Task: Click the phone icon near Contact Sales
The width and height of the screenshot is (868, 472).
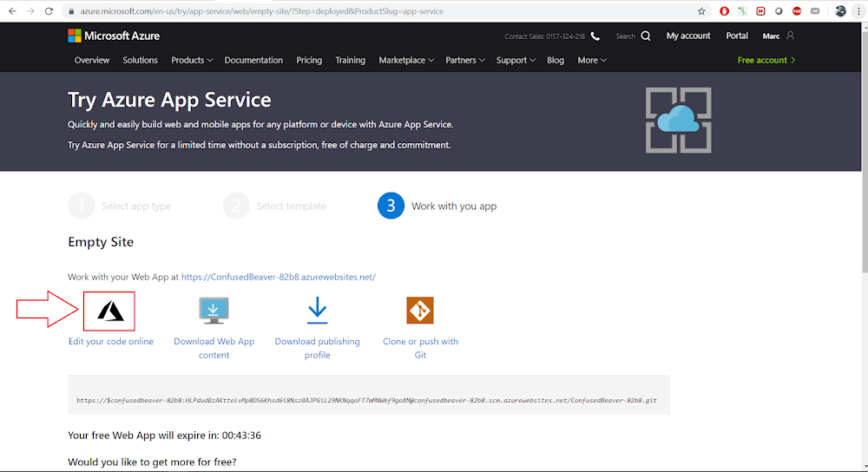Action: pos(595,36)
